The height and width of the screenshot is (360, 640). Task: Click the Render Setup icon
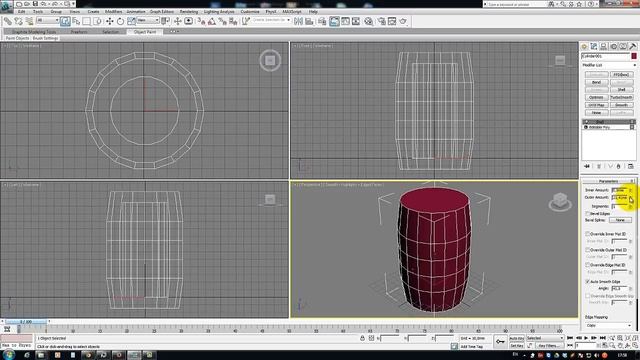[x=382, y=21]
